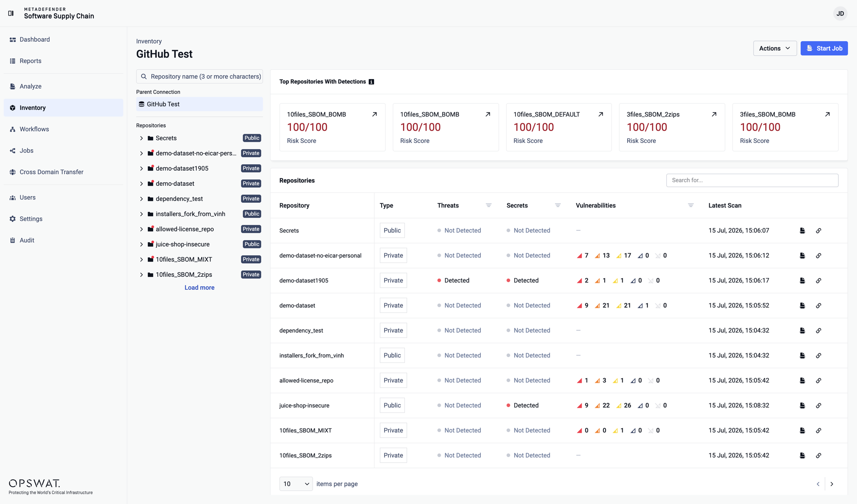This screenshot has width=857, height=504.
Task: Click link icon for juice-shop-insecure row
Action: (x=818, y=405)
